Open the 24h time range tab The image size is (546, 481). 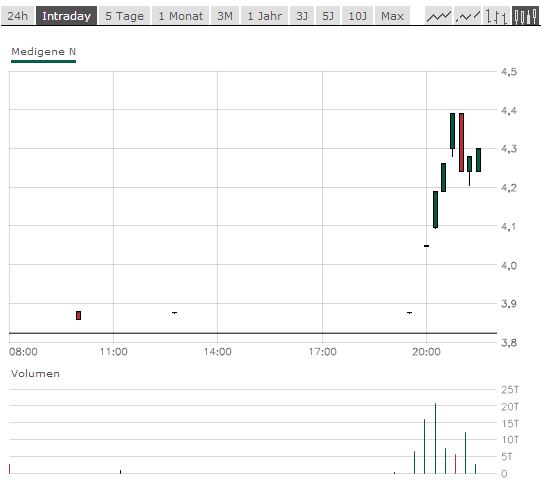pos(17,16)
